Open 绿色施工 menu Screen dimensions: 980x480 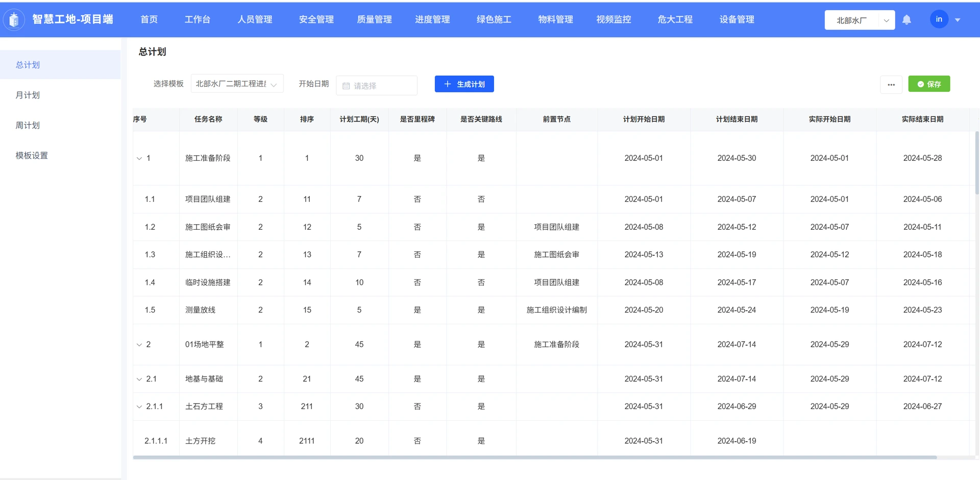tap(494, 19)
